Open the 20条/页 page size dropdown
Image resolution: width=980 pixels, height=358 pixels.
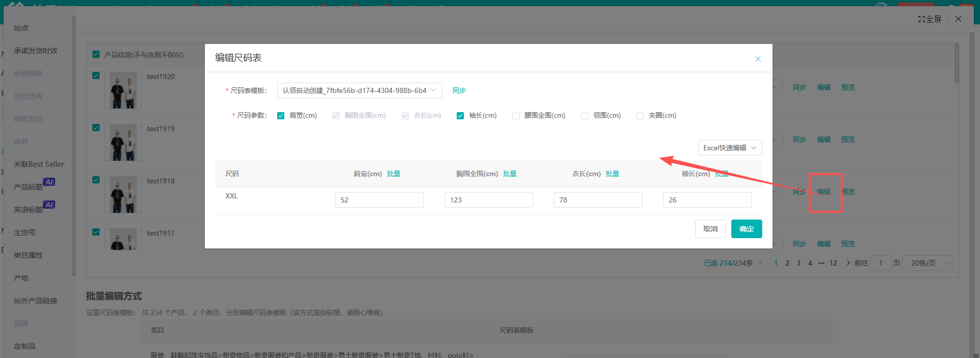point(927,263)
